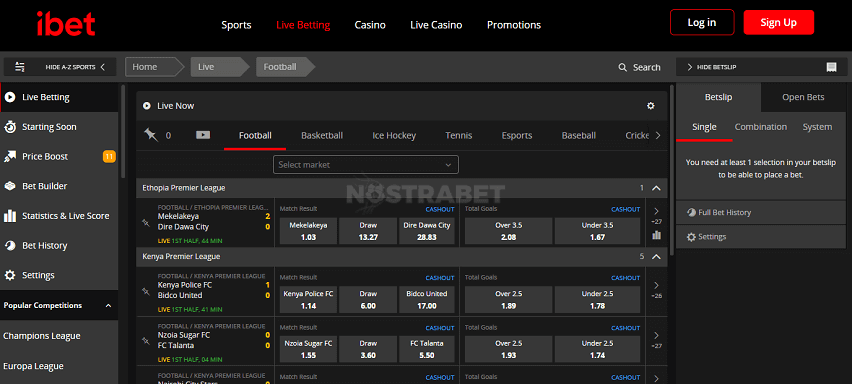The image size is (852, 384).
Task: Pin the Kenya Police FC match
Action: point(145,291)
